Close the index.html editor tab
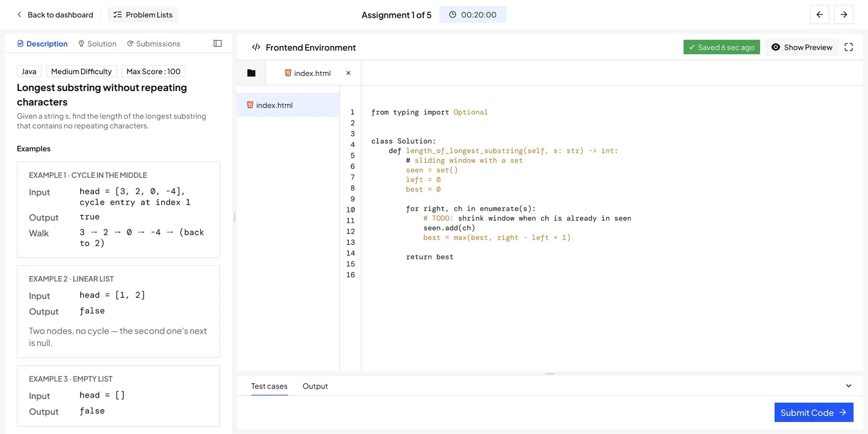The height and width of the screenshot is (434, 868). pyautogui.click(x=348, y=73)
